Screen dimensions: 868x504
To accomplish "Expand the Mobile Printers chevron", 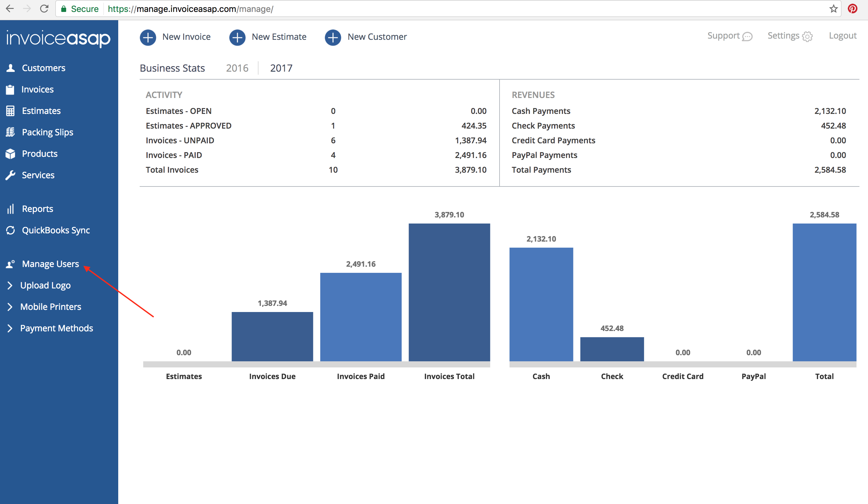I will [x=10, y=307].
